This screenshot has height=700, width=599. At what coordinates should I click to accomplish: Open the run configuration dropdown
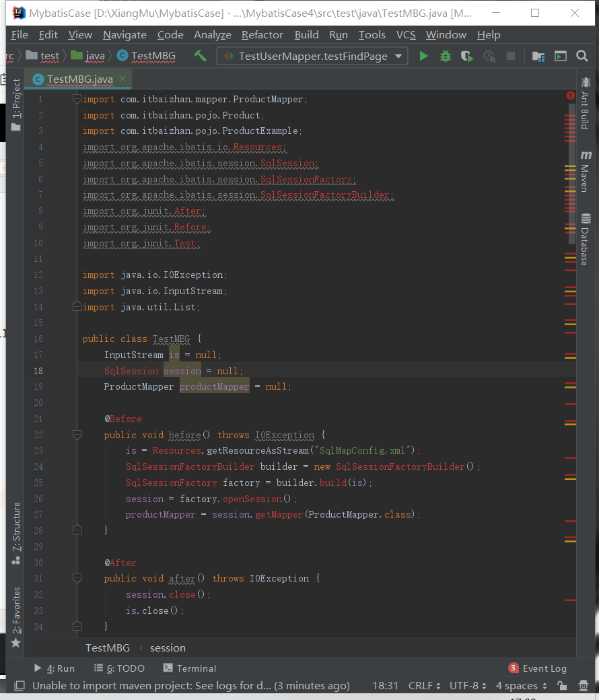312,56
